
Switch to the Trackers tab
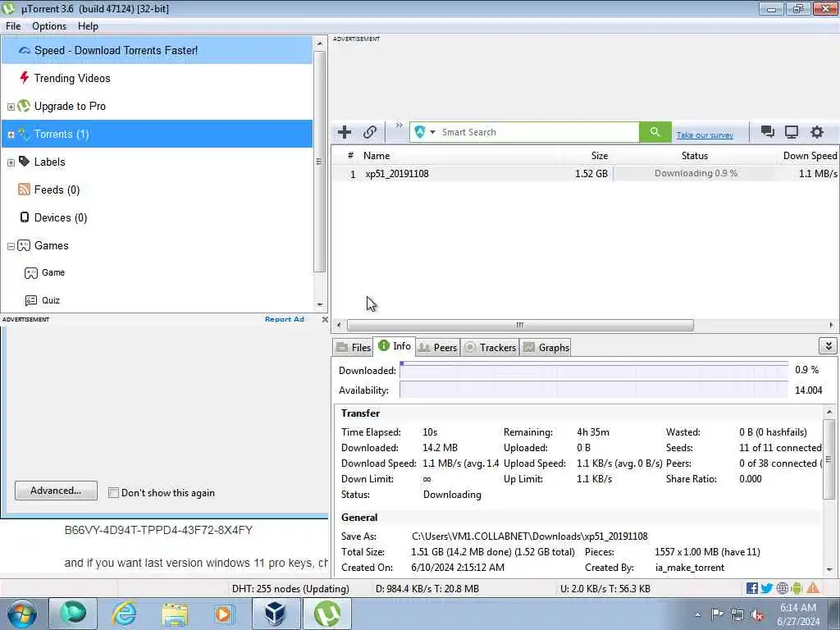pyautogui.click(x=490, y=347)
